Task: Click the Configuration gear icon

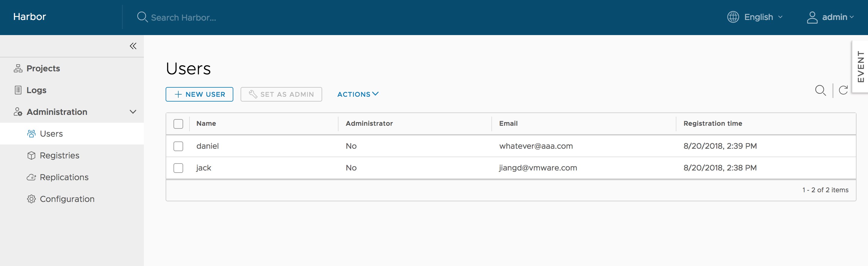Action: (x=31, y=199)
